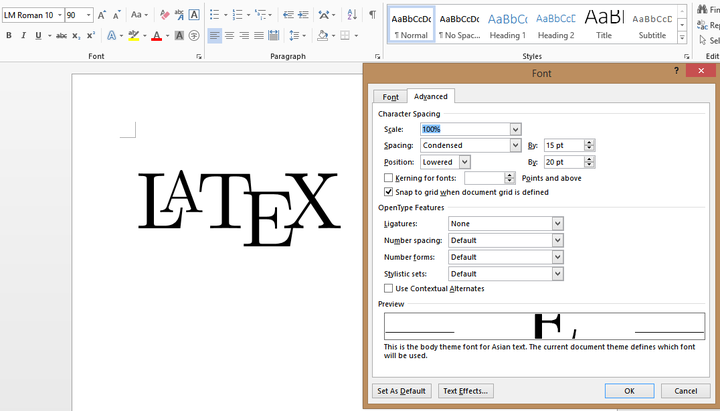Sort selected text
The height and width of the screenshot is (411, 720).
(352, 15)
